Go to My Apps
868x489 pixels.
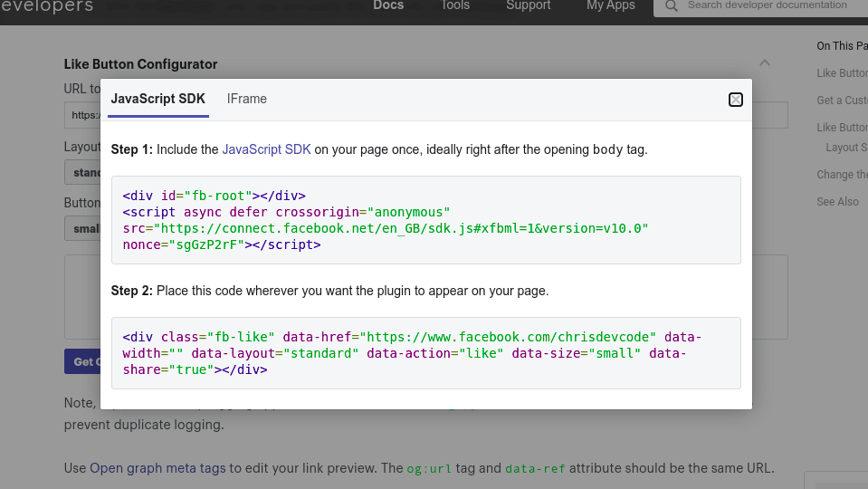611,5
